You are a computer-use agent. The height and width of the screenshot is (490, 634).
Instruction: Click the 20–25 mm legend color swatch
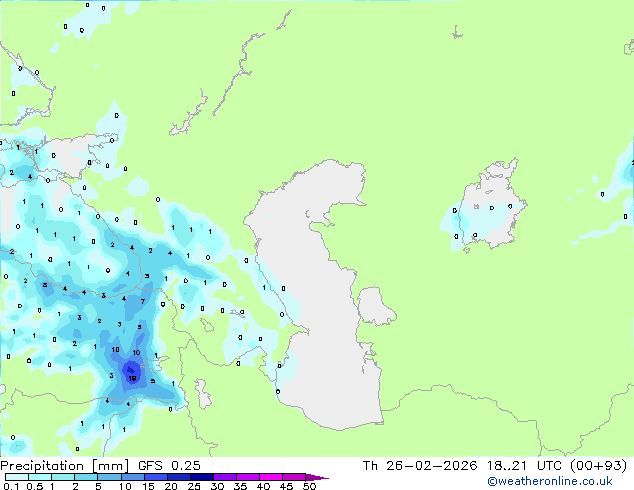[x=178, y=477]
